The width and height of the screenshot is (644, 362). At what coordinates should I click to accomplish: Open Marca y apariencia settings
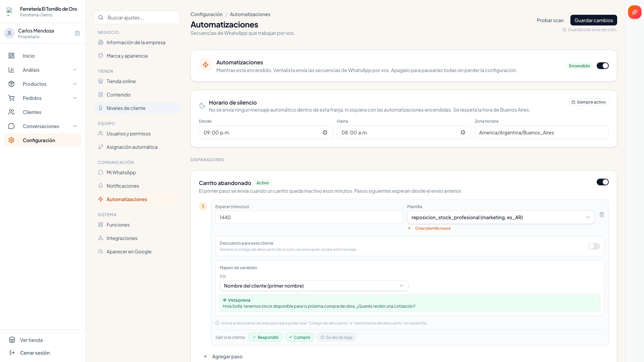137,56
